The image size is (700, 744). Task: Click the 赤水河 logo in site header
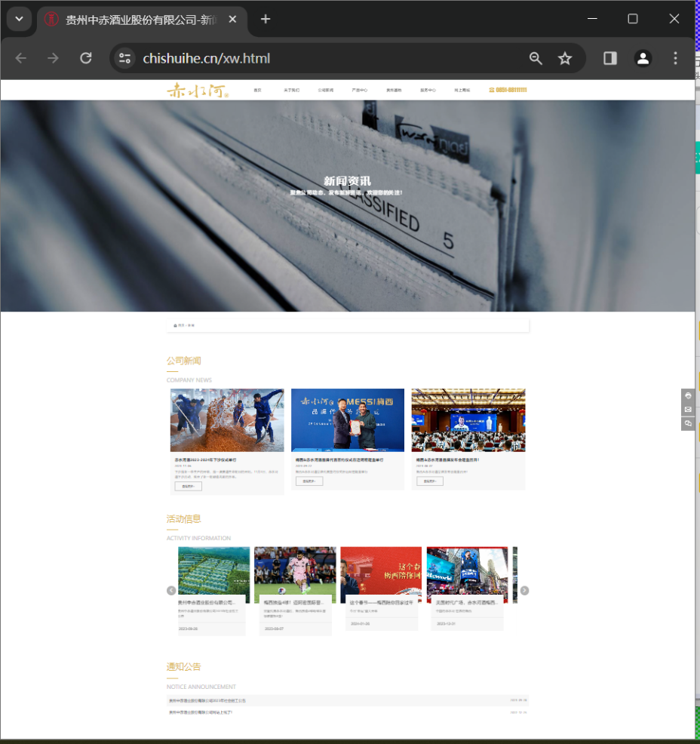[198, 91]
